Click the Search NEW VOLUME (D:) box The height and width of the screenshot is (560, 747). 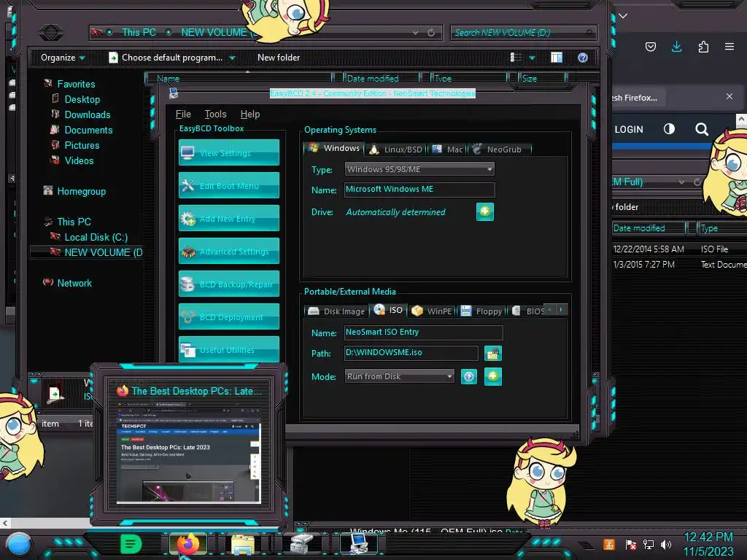(x=523, y=32)
